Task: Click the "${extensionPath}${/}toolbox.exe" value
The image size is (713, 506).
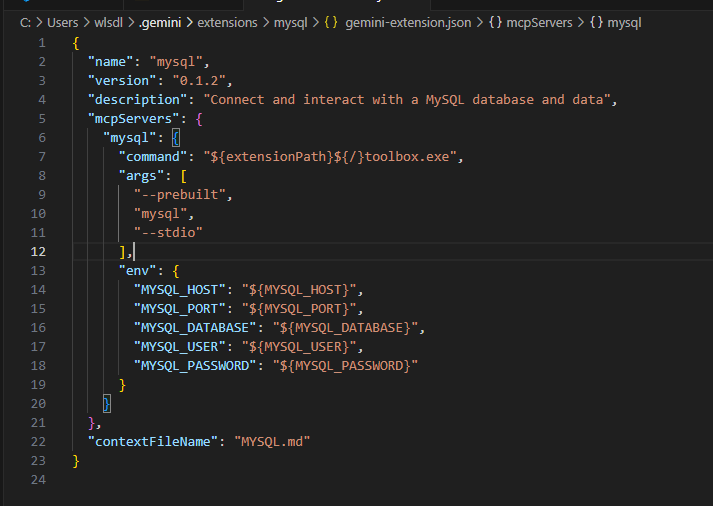Action: (330, 157)
